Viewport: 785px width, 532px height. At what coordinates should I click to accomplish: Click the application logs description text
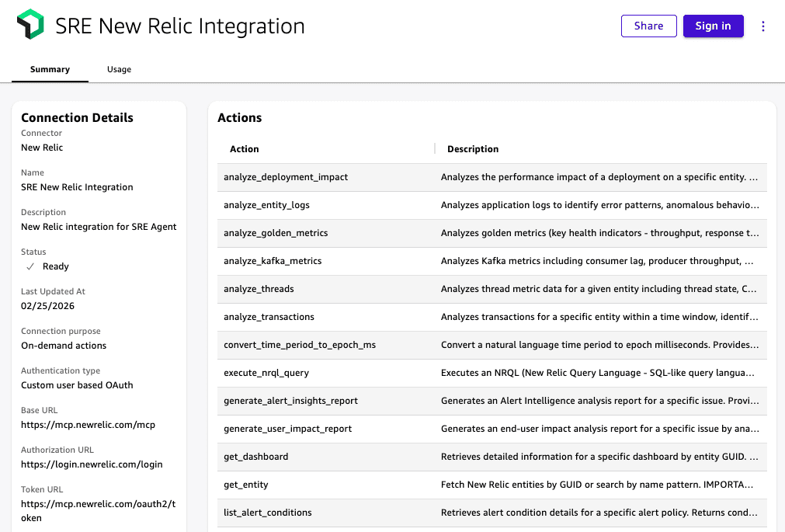[x=599, y=205]
